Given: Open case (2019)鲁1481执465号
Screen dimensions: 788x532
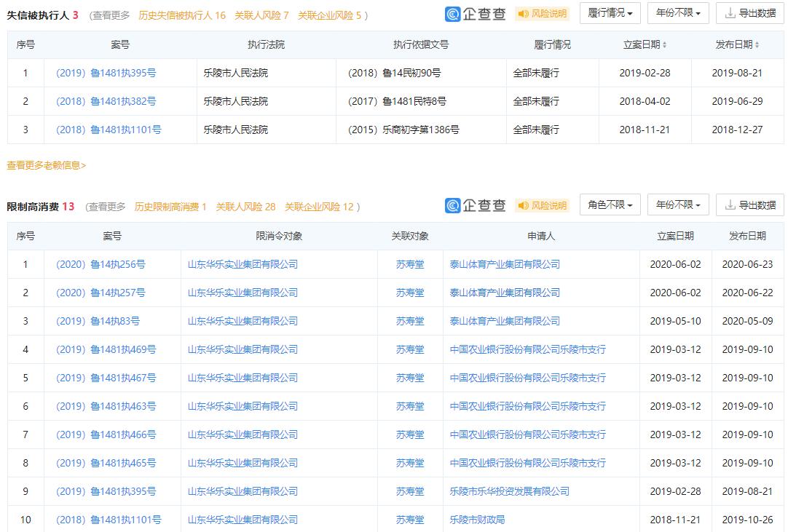Looking at the screenshot, I should [x=106, y=463].
